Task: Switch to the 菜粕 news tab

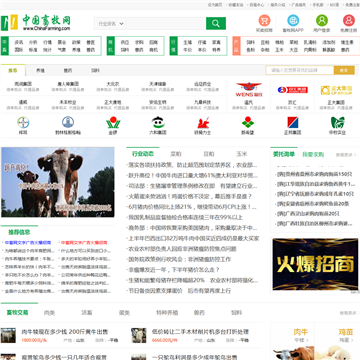Action: tap(176, 154)
